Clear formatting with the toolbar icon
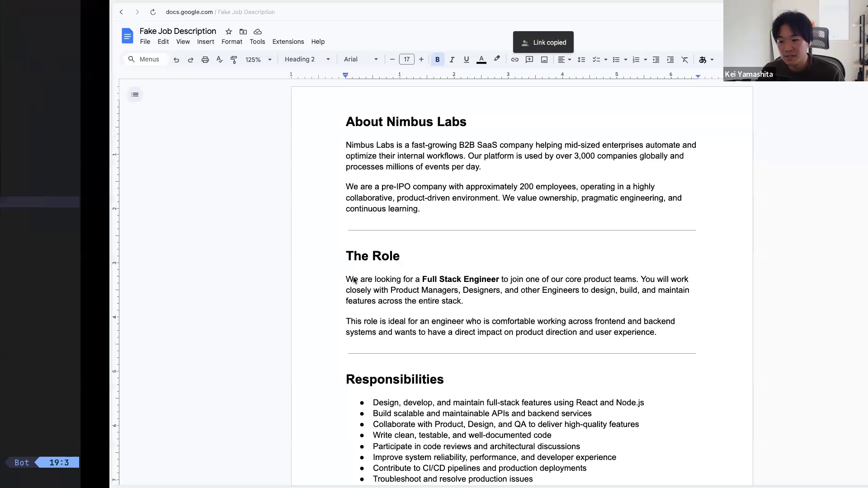Viewport: 868px width, 488px height. coord(685,60)
